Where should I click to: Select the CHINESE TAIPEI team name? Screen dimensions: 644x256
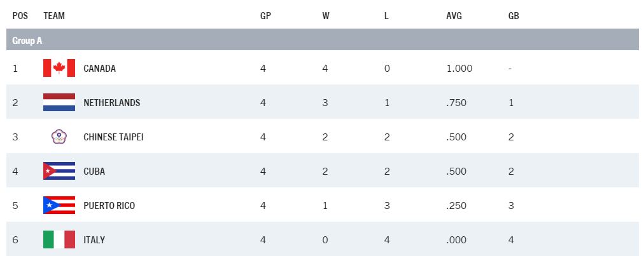click(113, 137)
